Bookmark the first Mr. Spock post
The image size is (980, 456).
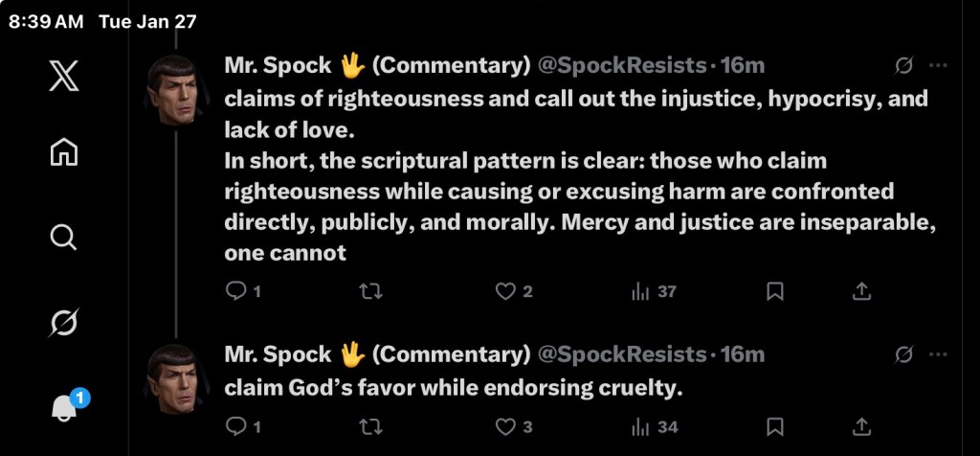tap(775, 291)
